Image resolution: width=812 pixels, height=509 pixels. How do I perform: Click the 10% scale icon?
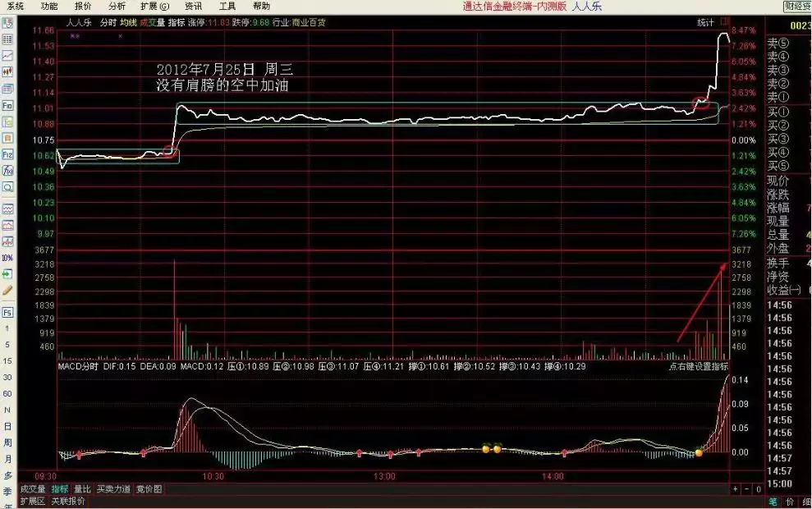(x=7, y=257)
